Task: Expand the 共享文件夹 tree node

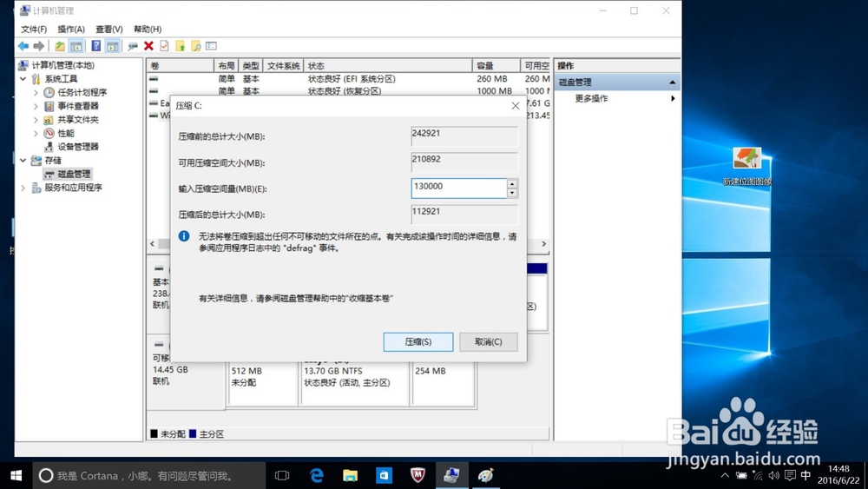Action: (36, 120)
